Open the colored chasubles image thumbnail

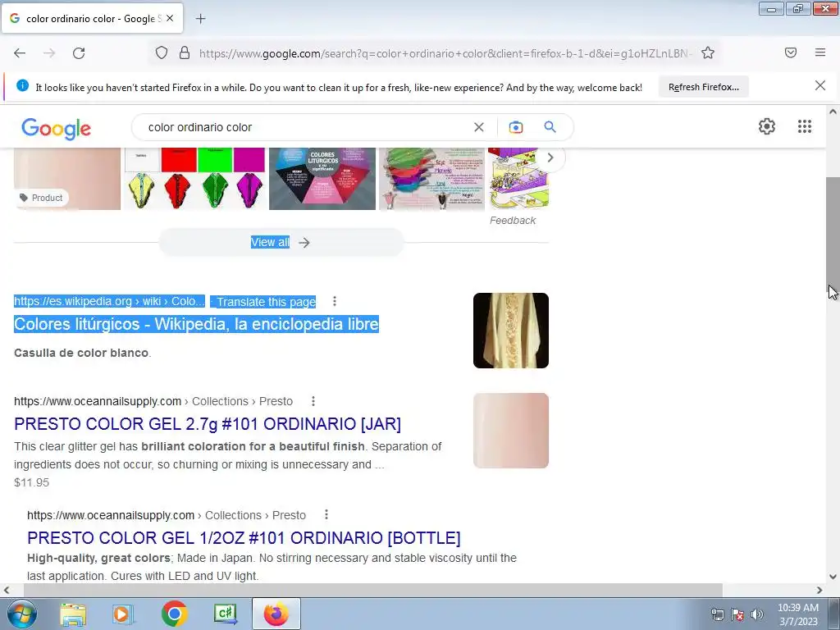pyautogui.click(x=195, y=179)
